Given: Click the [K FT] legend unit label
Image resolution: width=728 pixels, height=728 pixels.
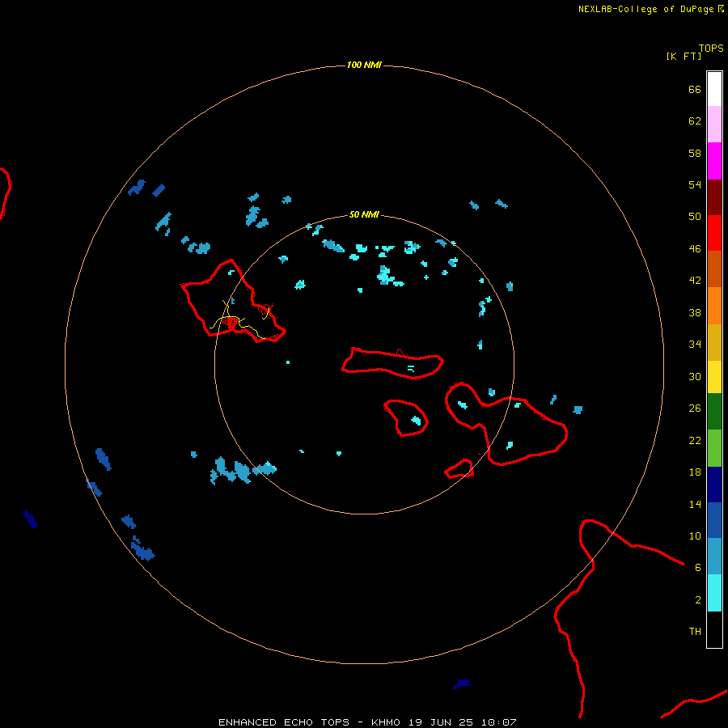Looking at the screenshot, I should click(x=684, y=56).
